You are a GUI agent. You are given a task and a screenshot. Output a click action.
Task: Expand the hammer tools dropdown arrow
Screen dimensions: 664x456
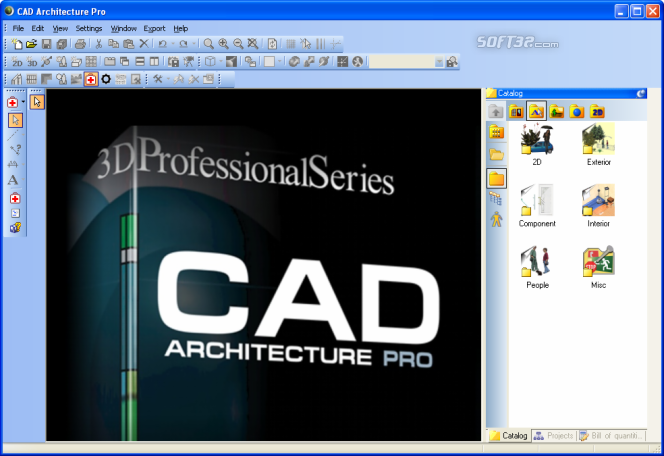[x=168, y=79]
